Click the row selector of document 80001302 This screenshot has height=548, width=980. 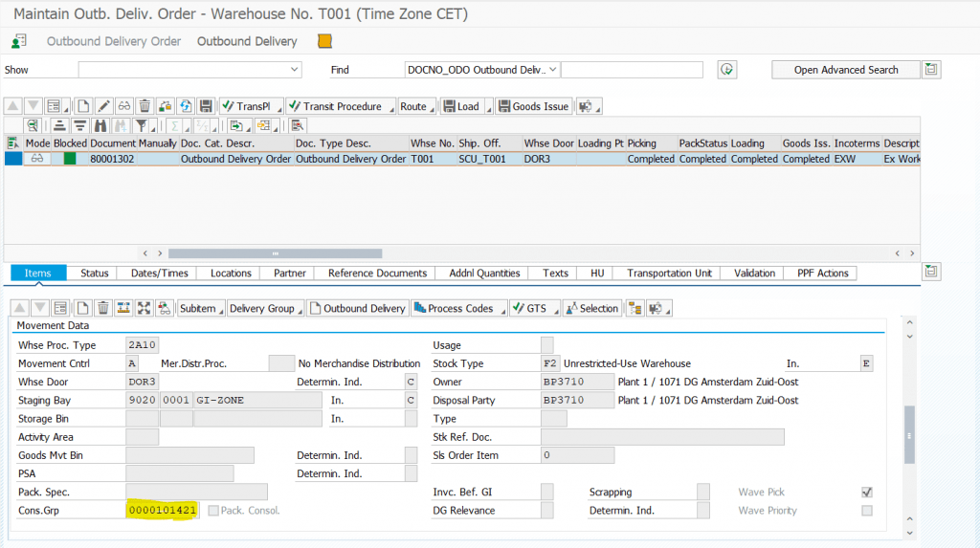point(13,159)
